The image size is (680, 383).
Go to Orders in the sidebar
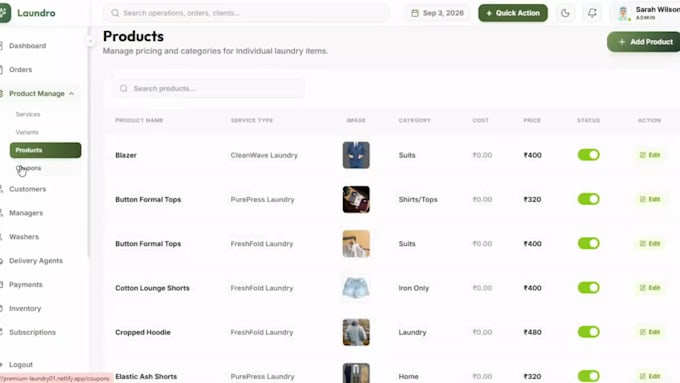(20, 69)
